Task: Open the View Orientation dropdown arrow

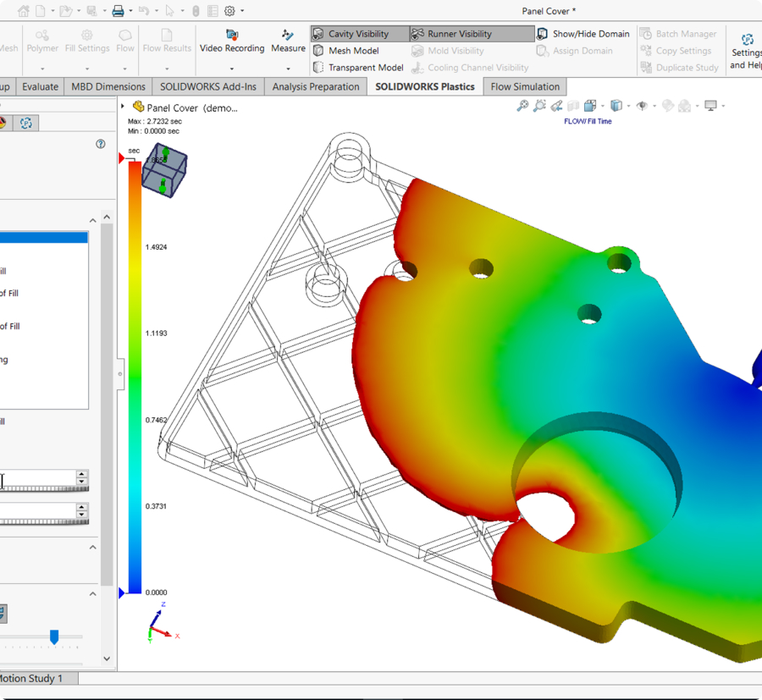Action: (x=603, y=106)
